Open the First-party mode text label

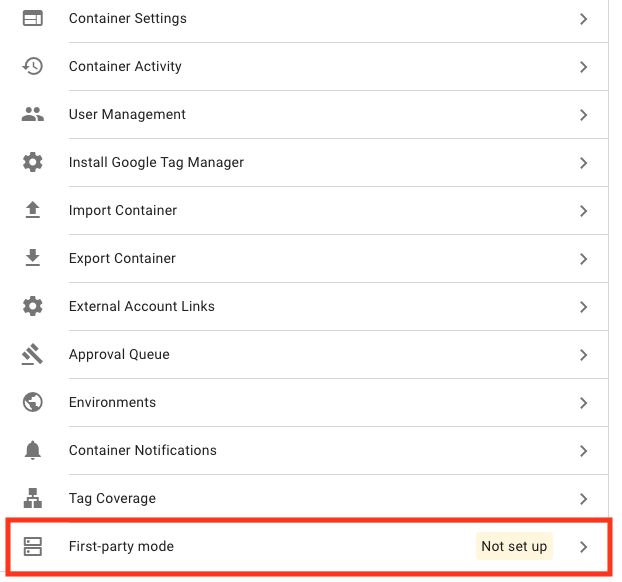pos(121,546)
